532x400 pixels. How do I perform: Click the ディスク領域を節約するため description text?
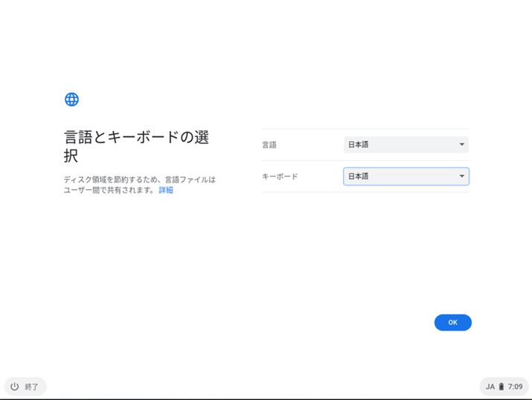click(x=140, y=185)
